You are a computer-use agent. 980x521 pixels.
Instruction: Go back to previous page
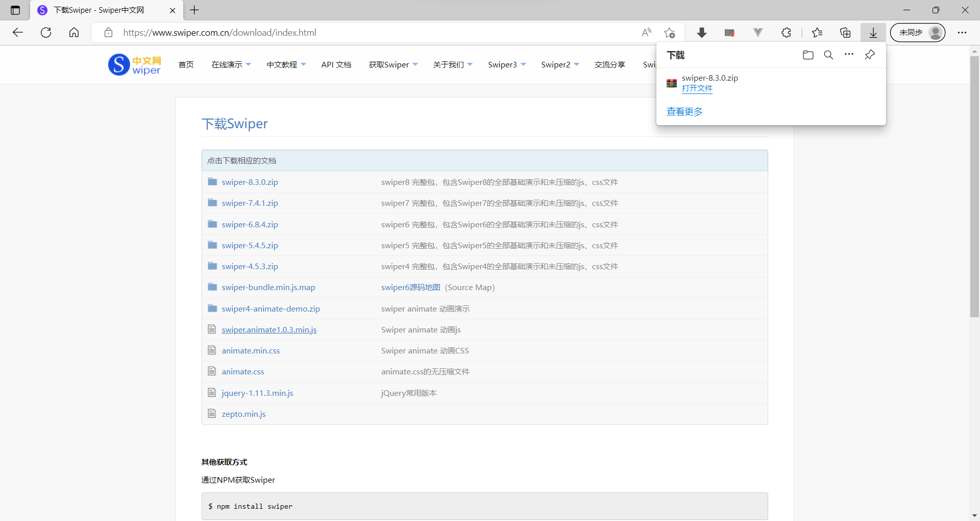(x=18, y=33)
